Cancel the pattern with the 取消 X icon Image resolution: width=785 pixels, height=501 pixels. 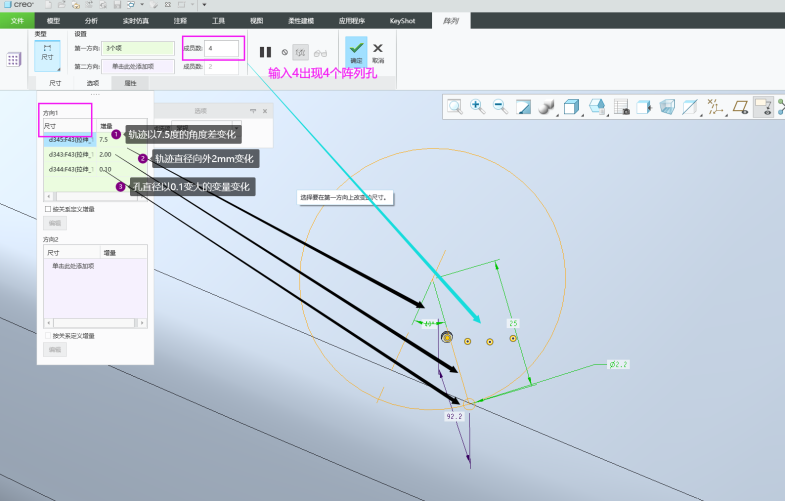pos(378,50)
